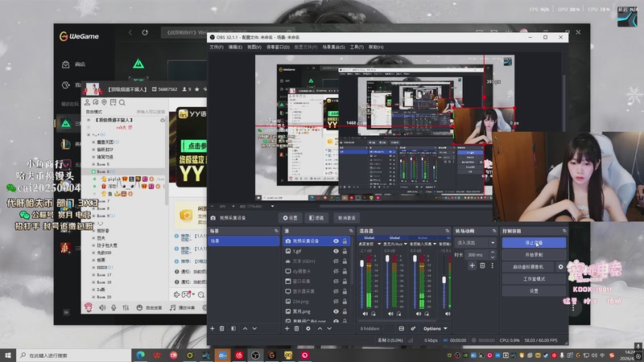Open the 停靠窗口(D) menu in OBS
Screen dimensions: 644x362
pos(278,47)
